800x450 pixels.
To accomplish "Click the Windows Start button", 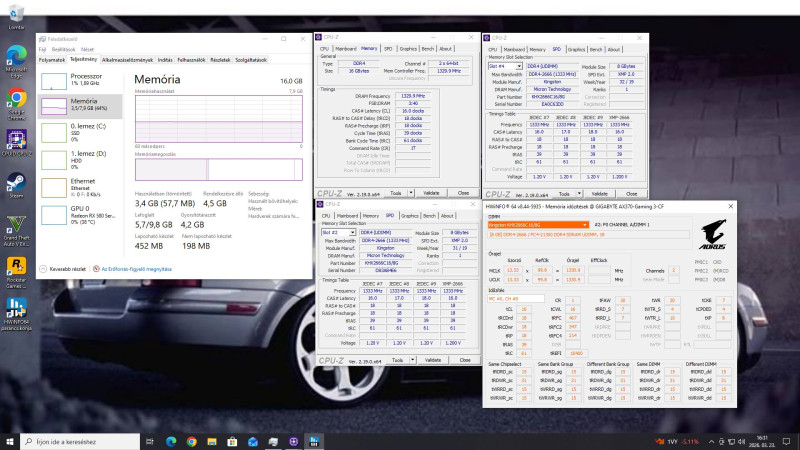I will pos(10,441).
